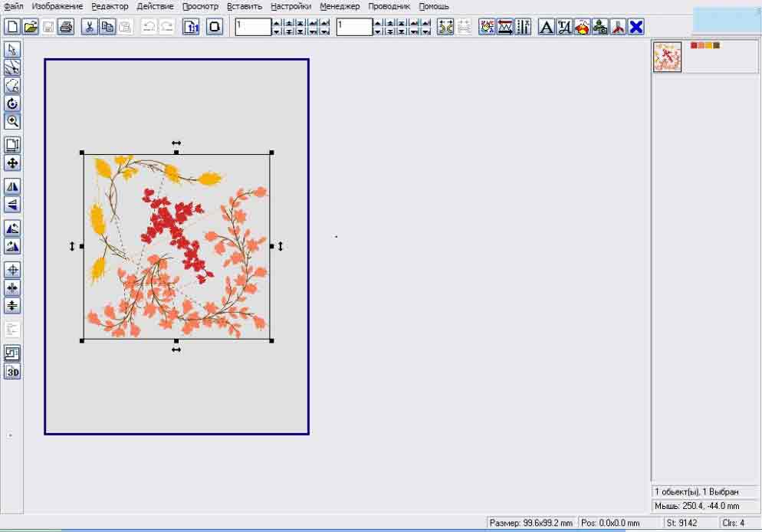
Task: Select the arrow pointer tool
Action: click(12, 50)
